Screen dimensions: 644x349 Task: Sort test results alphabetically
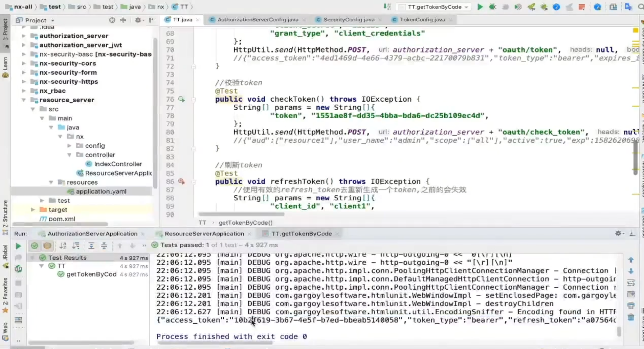[x=63, y=246]
